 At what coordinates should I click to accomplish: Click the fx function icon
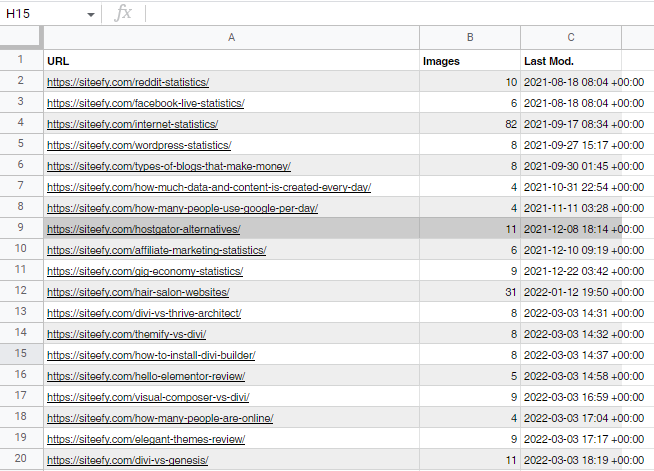tap(123, 13)
